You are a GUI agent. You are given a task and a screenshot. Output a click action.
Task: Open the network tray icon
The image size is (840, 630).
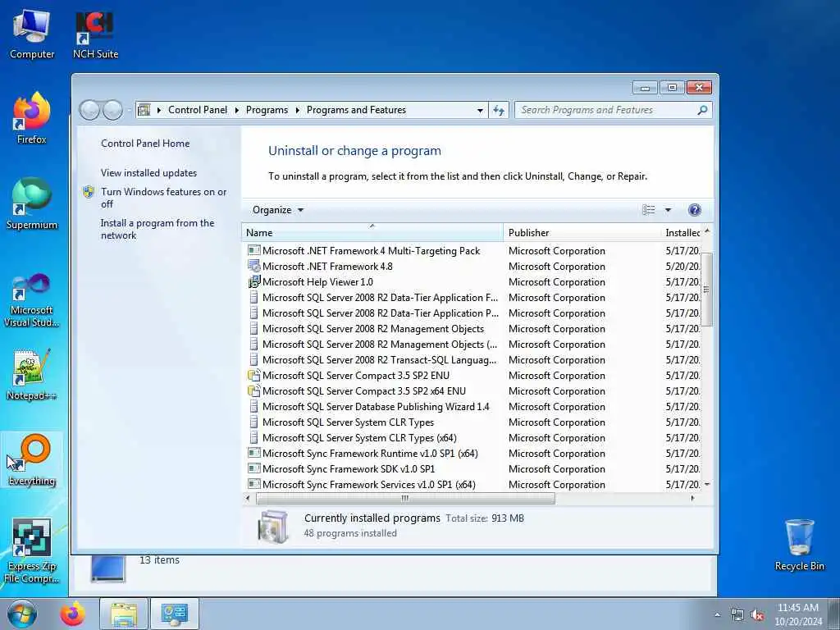(x=737, y=615)
